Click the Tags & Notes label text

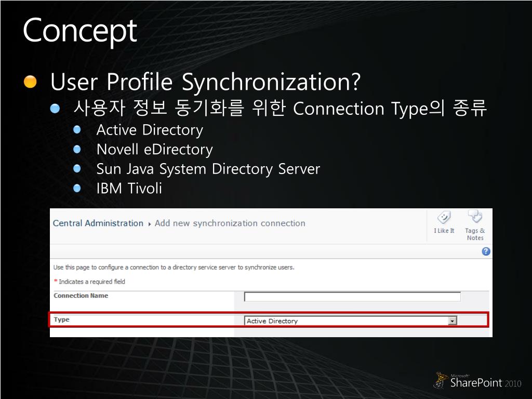(475, 234)
